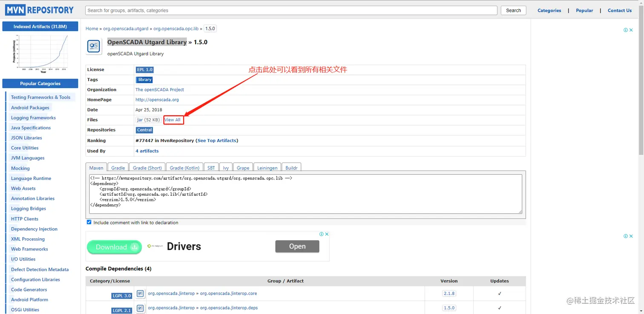Viewport: 644px width, 314px height.
Task: Open the http://openscada.org homepage link
Action: point(157,100)
